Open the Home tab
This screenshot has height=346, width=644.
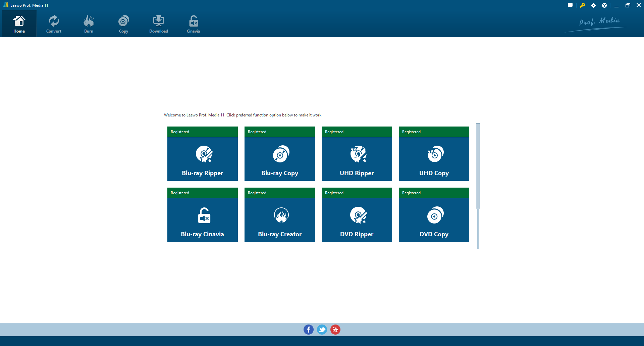[19, 23]
